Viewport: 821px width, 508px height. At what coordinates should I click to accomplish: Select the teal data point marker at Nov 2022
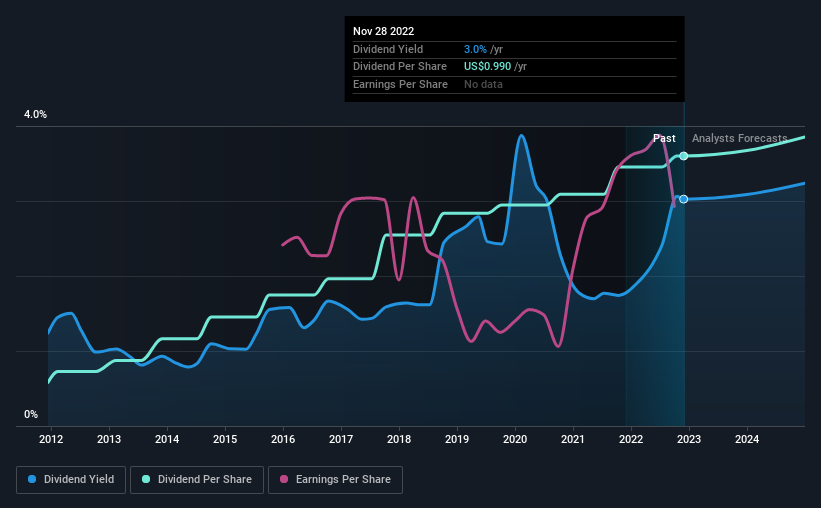pyautogui.click(x=683, y=156)
